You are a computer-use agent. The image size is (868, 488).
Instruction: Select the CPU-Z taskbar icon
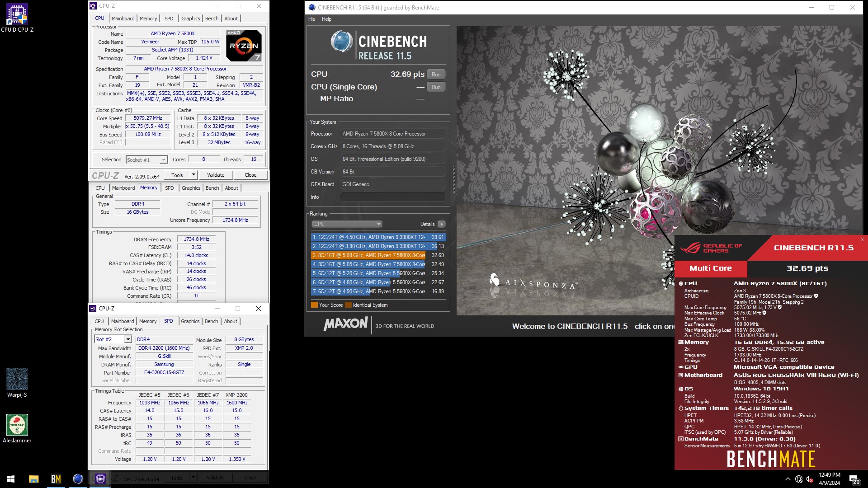click(x=100, y=479)
